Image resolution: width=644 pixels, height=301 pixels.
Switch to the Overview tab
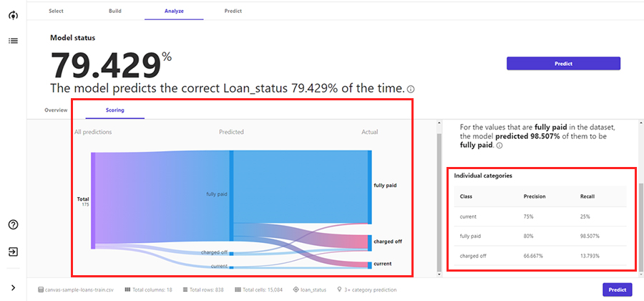point(56,110)
